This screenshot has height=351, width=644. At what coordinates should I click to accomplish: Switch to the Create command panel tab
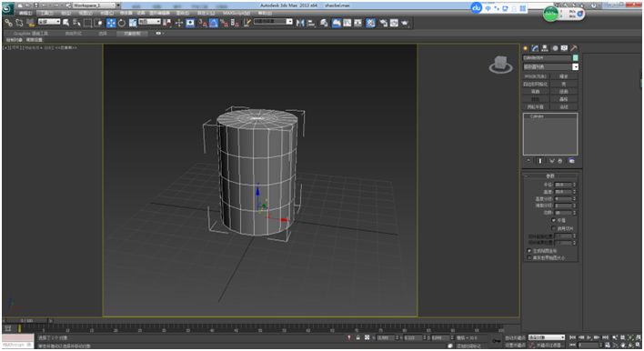[526, 48]
